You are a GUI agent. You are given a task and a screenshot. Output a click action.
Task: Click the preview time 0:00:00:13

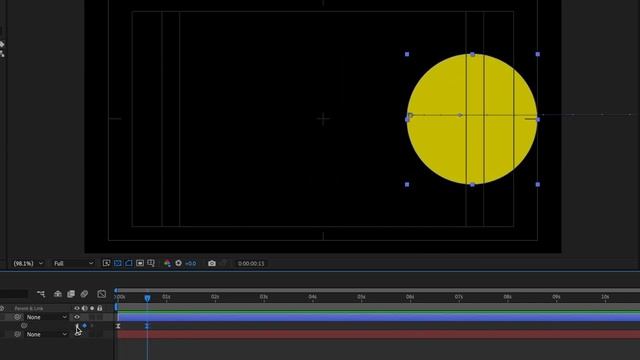point(251,264)
